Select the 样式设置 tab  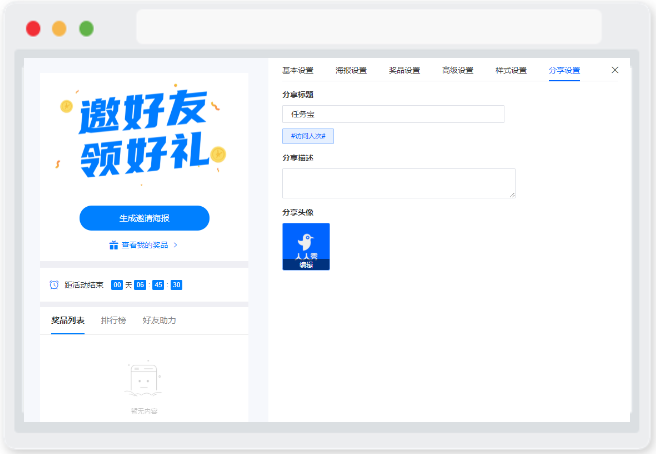[511, 70]
